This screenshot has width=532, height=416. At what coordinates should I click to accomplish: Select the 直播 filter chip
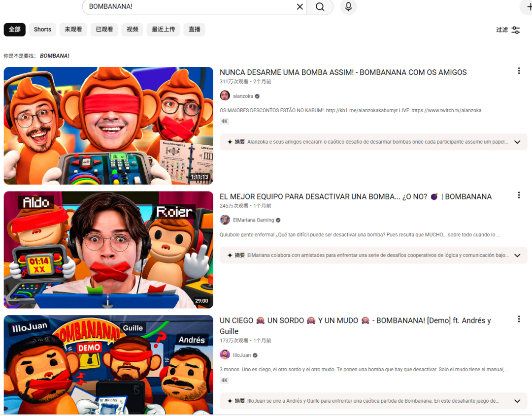pos(195,30)
